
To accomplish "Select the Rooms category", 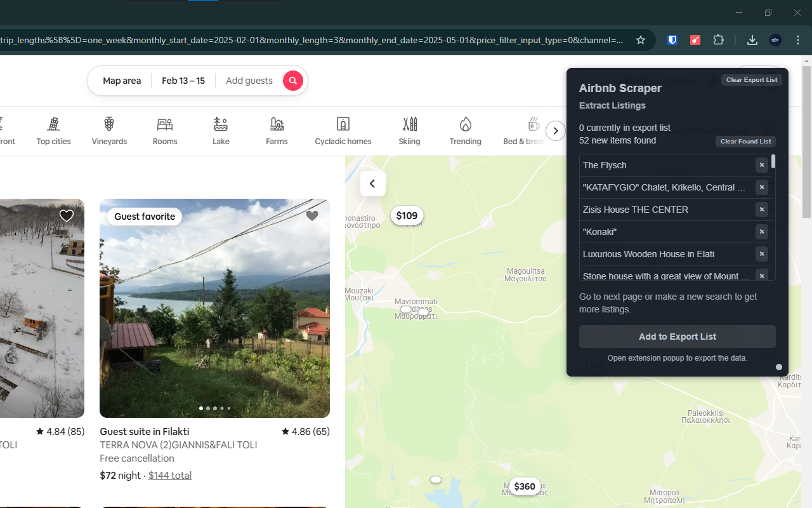I will click(165, 131).
